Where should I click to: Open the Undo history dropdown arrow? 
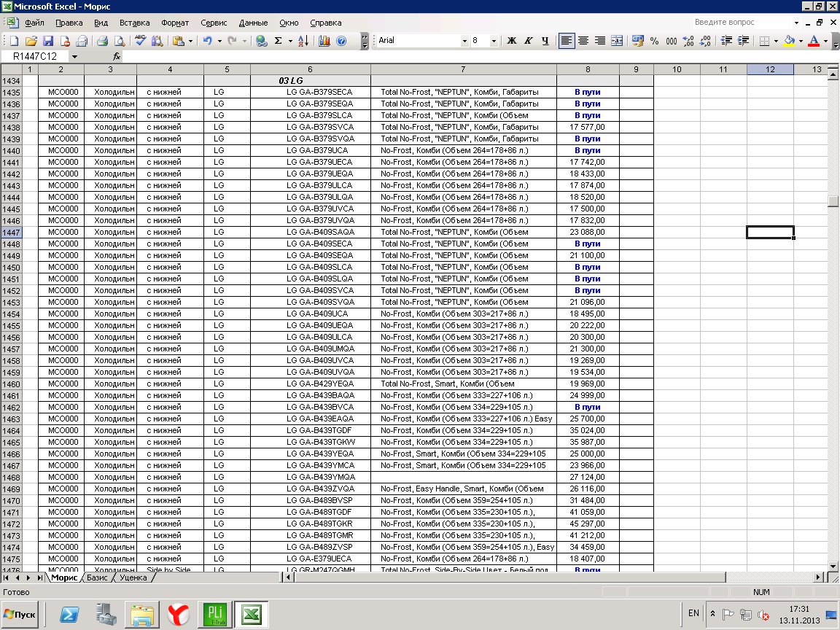click(219, 41)
